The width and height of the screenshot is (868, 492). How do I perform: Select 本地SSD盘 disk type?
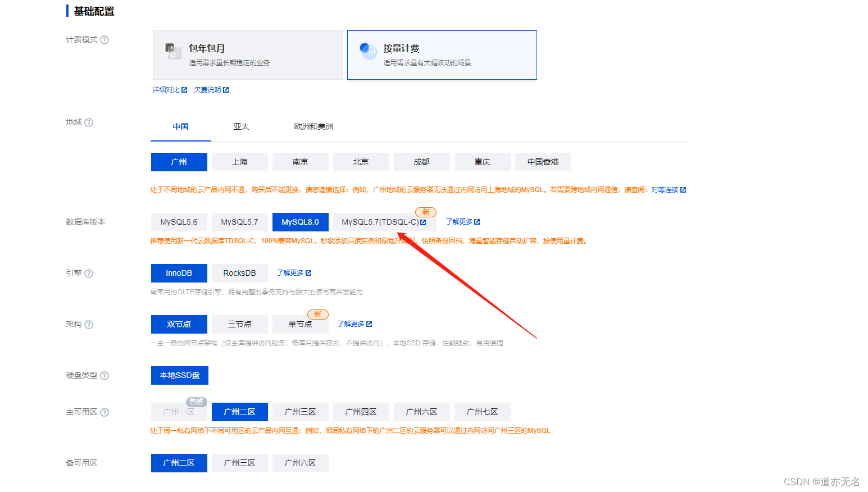pos(180,375)
